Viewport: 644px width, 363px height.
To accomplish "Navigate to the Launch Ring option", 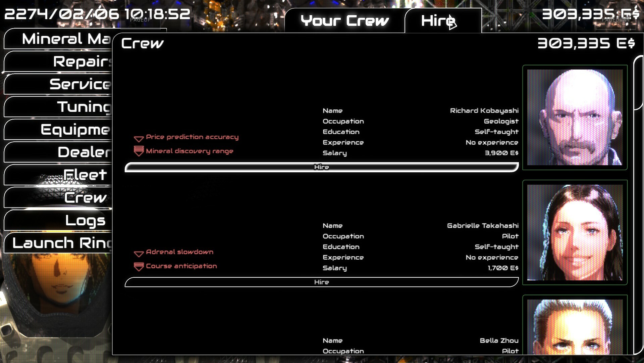I will pos(57,242).
